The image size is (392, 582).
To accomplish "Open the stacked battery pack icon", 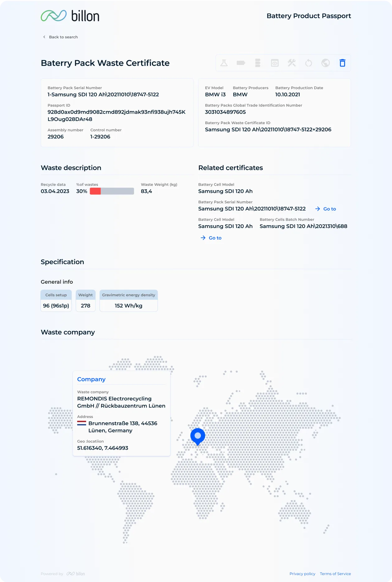I will coord(258,63).
